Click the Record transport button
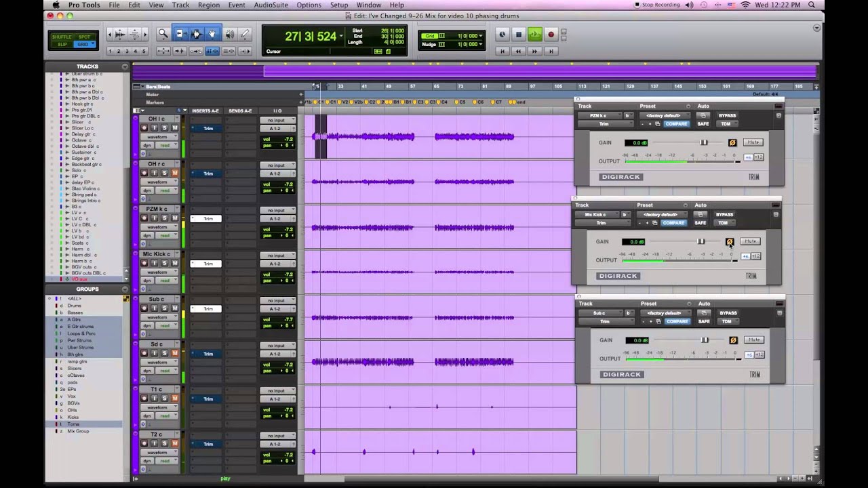Viewport: 868px width, 488px height. point(551,35)
